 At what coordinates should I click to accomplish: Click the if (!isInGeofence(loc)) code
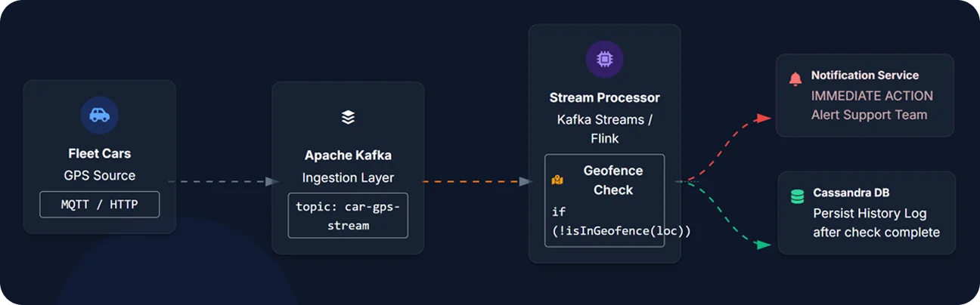[x=622, y=221]
